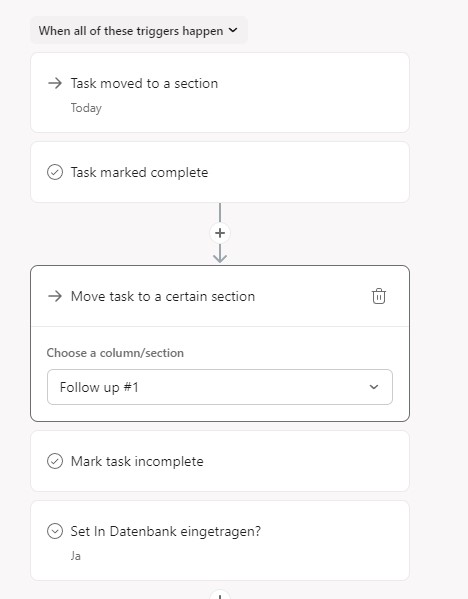Click the "Today" section value under the trigger
The height and width of the screenshot is (599, 468).
pyautogui.click(x=86, y=108)
